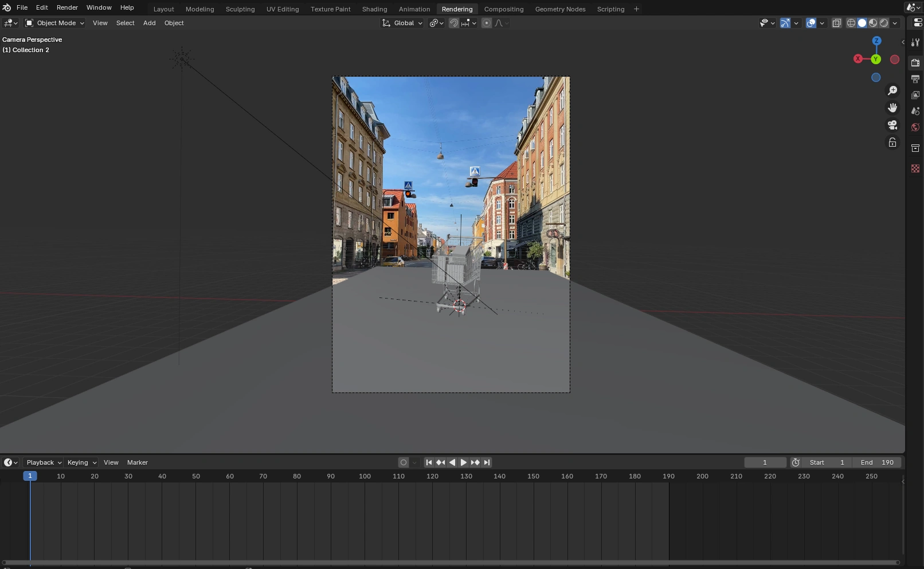The height and width of the screenshot is (569, 924).
Task: Click the zoom in/out viewport icon
Action: (892, 91)
